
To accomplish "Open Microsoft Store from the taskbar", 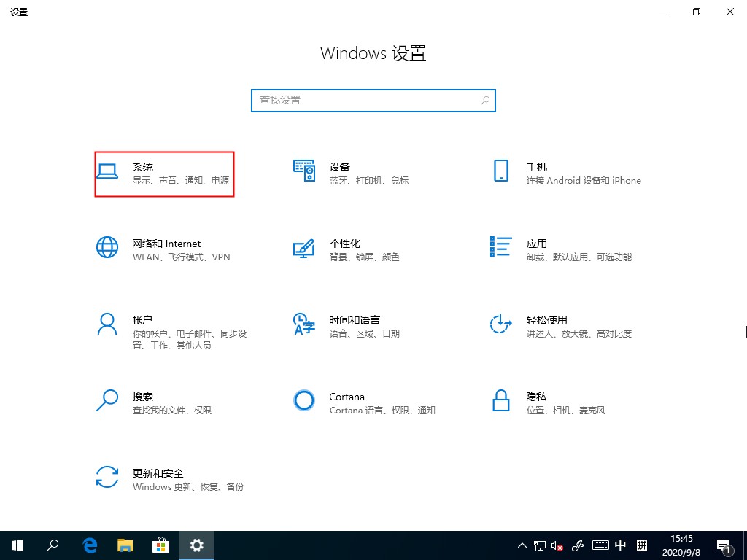I will click(x=160, y=545).
